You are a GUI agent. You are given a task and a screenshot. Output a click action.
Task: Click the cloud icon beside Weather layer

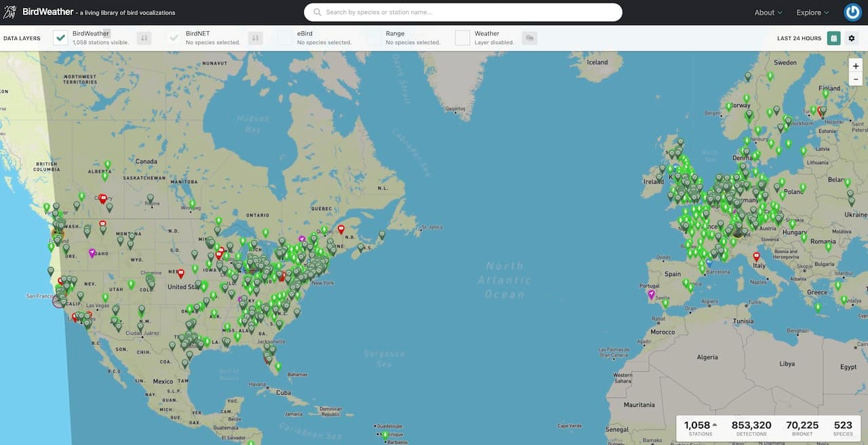[x=530, y=38]
